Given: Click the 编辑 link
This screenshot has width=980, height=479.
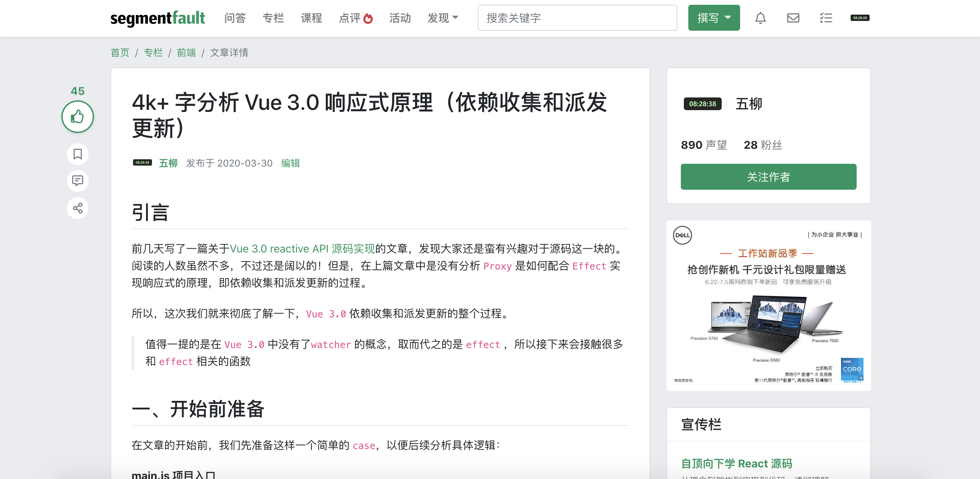Looking at the screenshot, I should click(290, 163).
